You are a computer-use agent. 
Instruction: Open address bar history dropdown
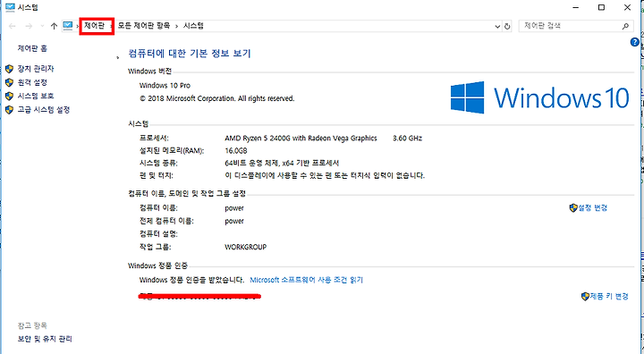coord(497,26)
